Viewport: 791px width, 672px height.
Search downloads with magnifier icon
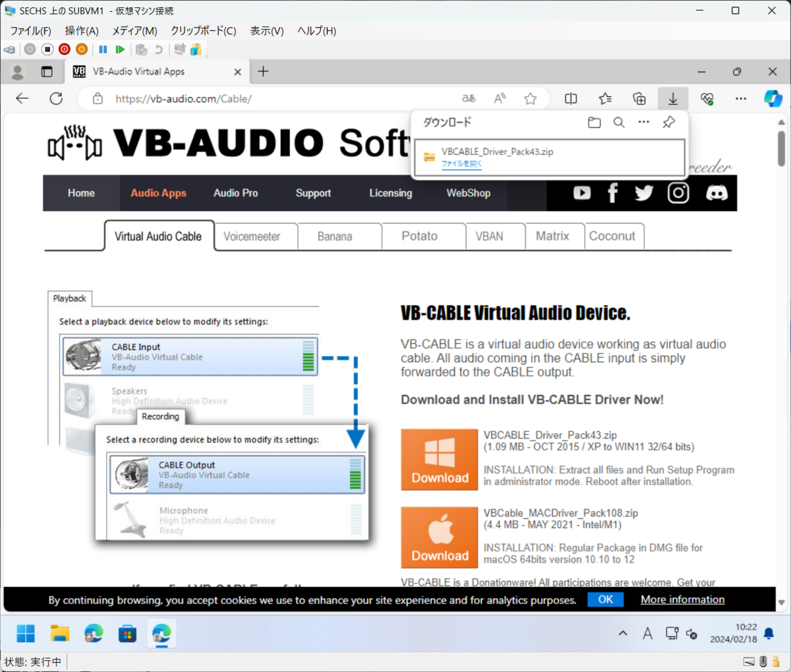619,122
